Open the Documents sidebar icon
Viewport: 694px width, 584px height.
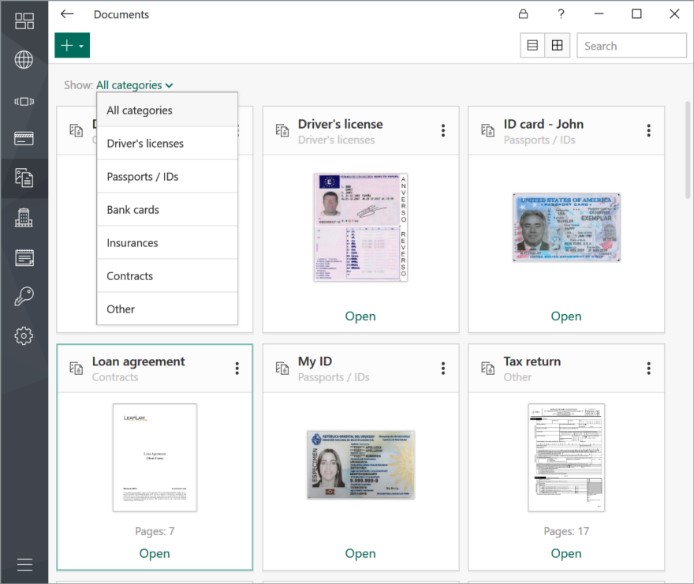pos(24,178)
